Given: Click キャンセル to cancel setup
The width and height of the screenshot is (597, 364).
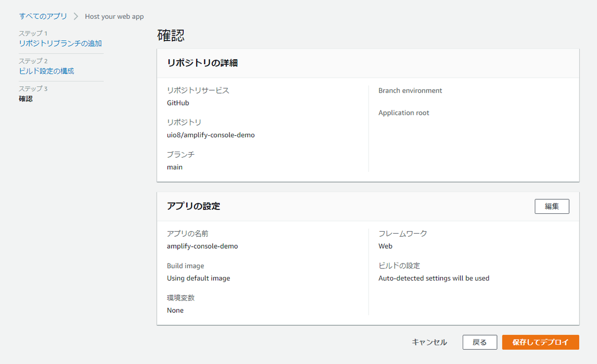Looking at the screenshot, I should tap(429, 342).
